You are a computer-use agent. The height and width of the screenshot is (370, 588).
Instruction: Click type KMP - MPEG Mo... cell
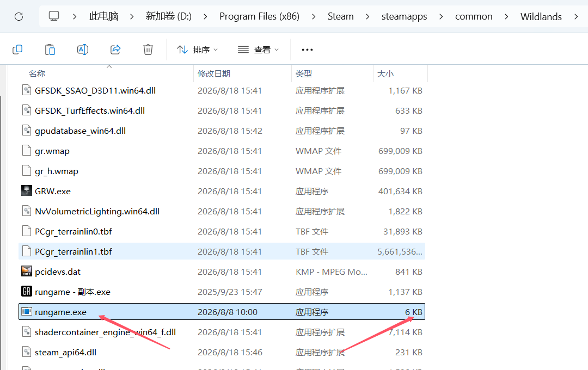click(x=332, y=272)
